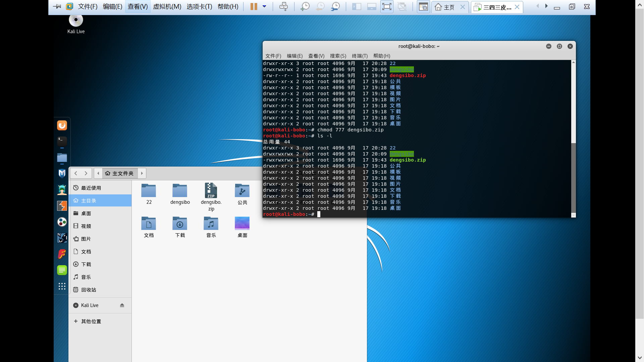The image size is (644, 362).
Task: Toggle the pin icon on VMware toolbar
Action: pos(57,6)
